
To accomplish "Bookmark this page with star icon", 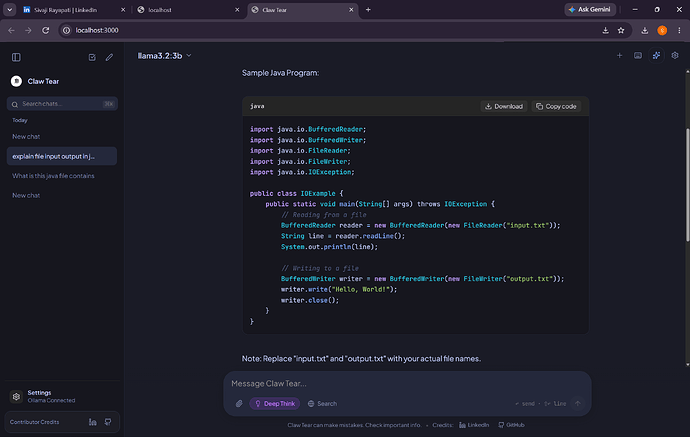I will click(x=621, y=30).
